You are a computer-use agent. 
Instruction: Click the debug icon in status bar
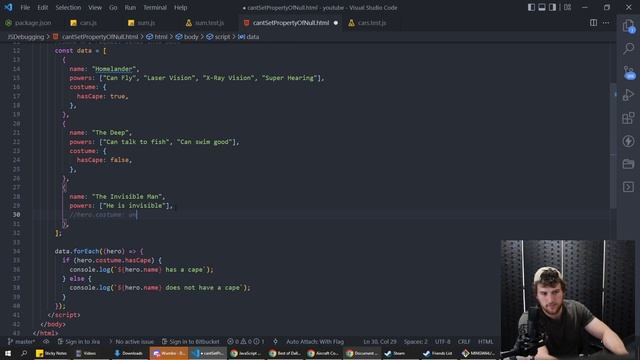click(x=276, y=342)
